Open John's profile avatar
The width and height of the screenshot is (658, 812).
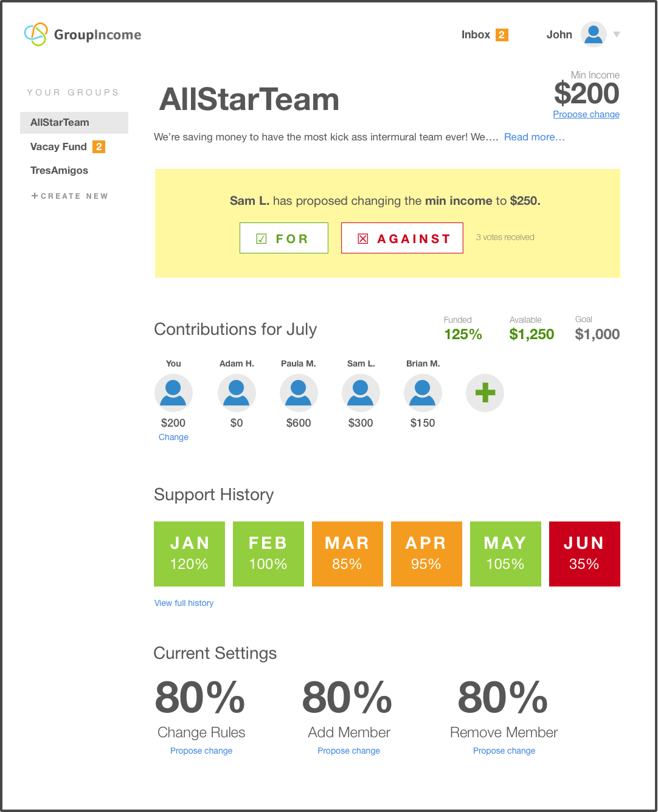click(x=594, y=35)
